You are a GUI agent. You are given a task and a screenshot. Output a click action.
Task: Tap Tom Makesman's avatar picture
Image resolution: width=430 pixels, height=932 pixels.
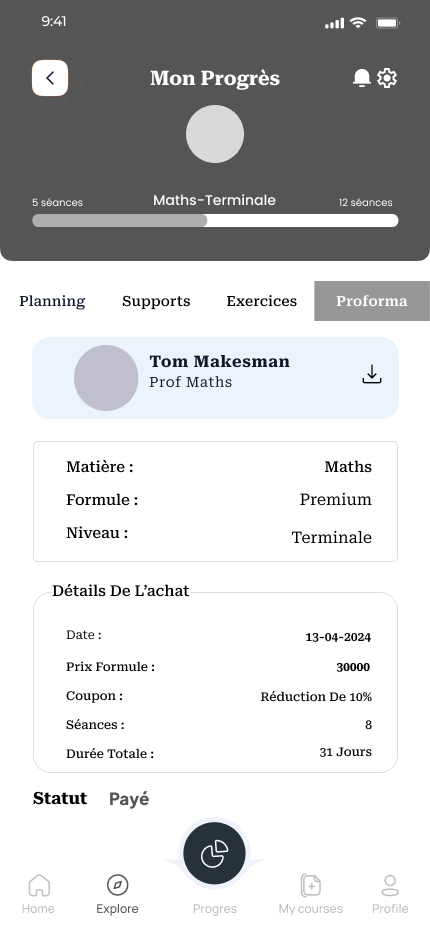pos(106,378)
